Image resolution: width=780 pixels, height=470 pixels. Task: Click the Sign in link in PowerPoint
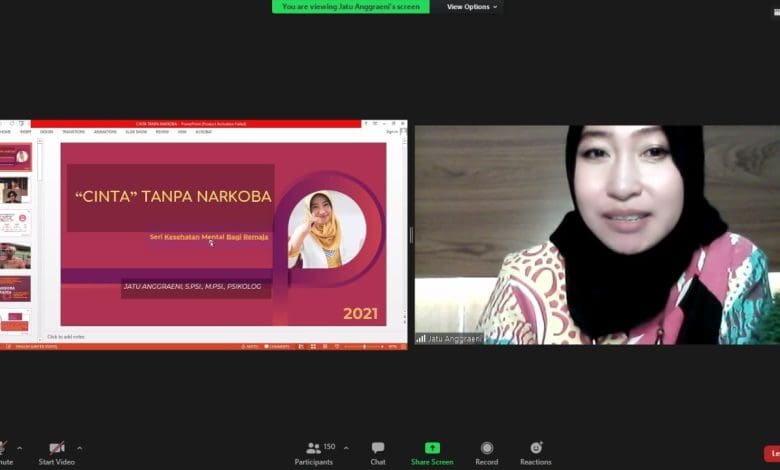[392, 132]
